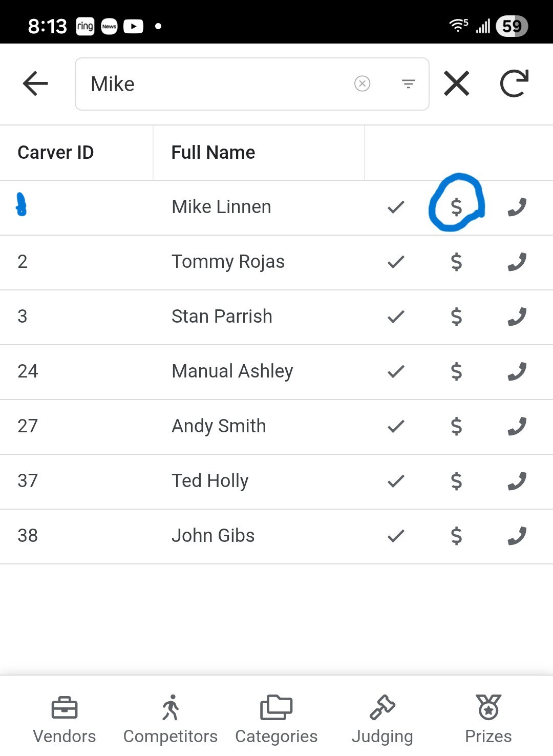Toggle the checkmark for Stan Parrish

pyautogui.click(x=396, y=317)
